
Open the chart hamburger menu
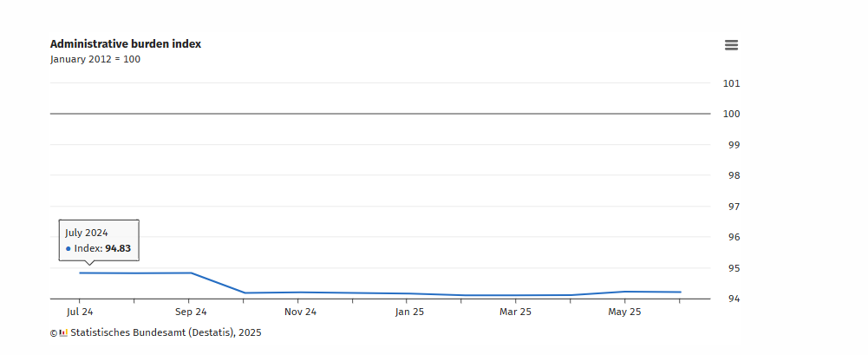click(731, 45)
